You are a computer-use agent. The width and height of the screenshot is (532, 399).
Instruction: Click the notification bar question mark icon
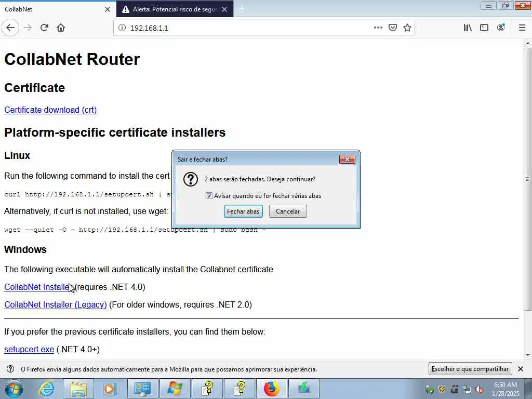10,369
